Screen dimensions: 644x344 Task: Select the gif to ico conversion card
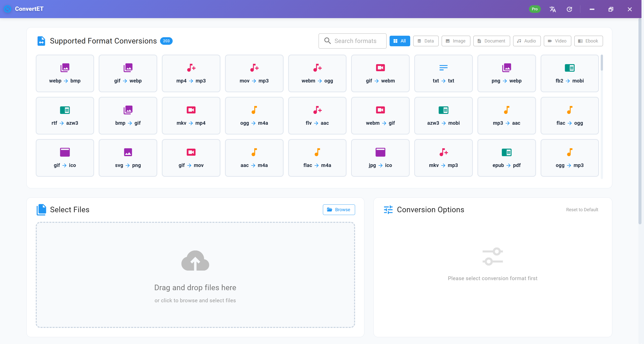pyautogui.click(x=65, y=158)
